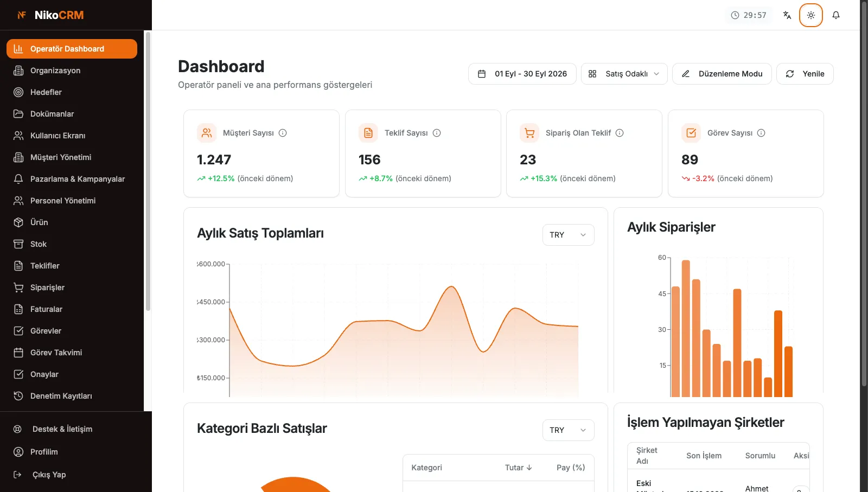Click the document icon on Teklif Sayısı card
The height and width of the screenshot is (492, 868).
coord(368,133)
